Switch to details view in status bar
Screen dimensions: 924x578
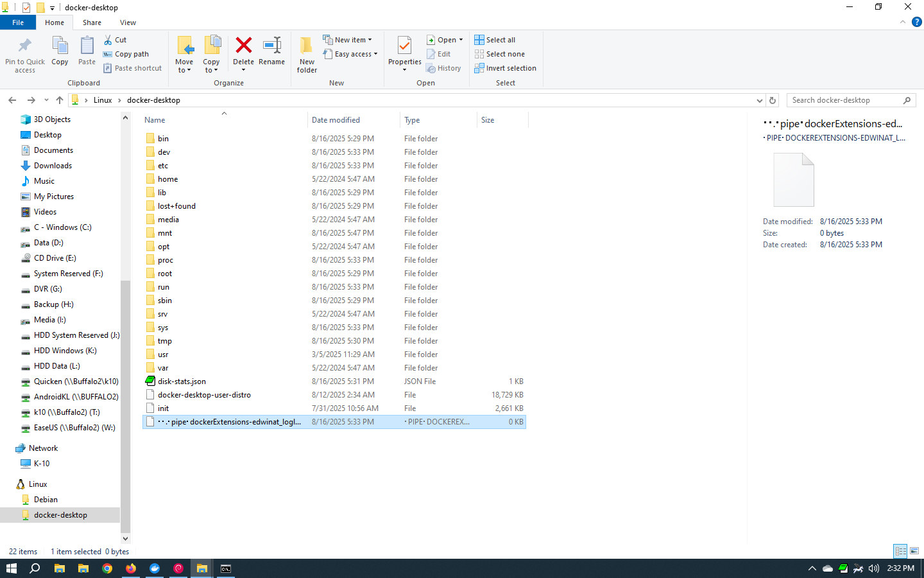tap(900, 551)
